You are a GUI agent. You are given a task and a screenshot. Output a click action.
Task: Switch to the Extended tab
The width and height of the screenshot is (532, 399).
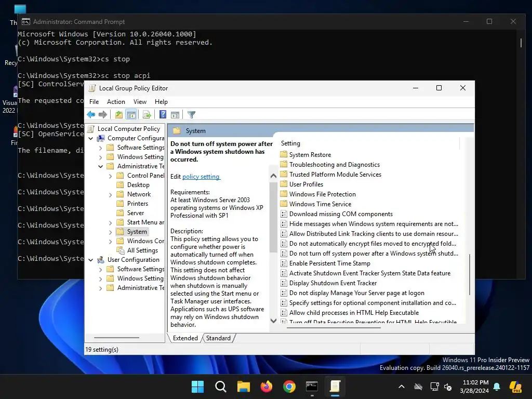tap(185, 338)
